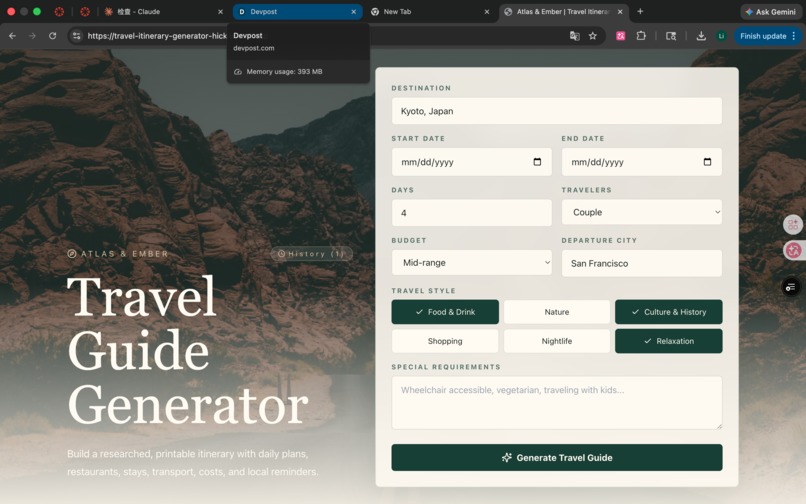The image size is (806, 504).
Task: Open the Travelers dropdown showing Couple
Action: [x=642, y=212]
